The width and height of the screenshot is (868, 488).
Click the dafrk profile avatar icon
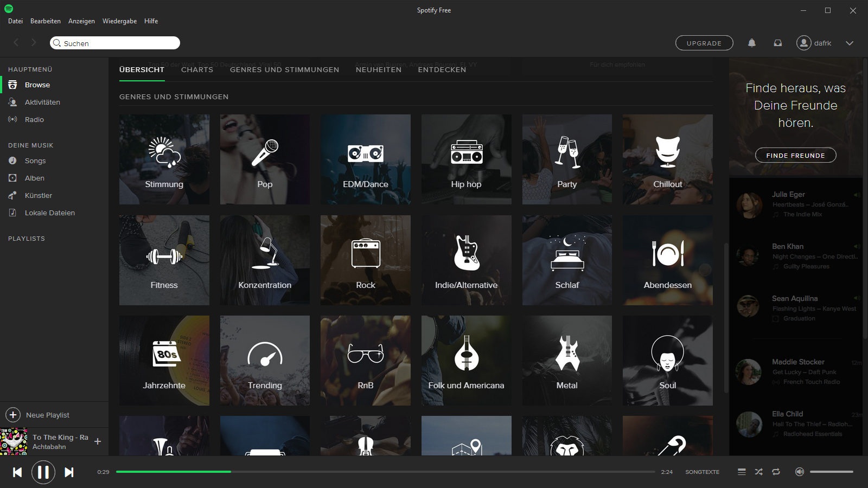point(803,43)
